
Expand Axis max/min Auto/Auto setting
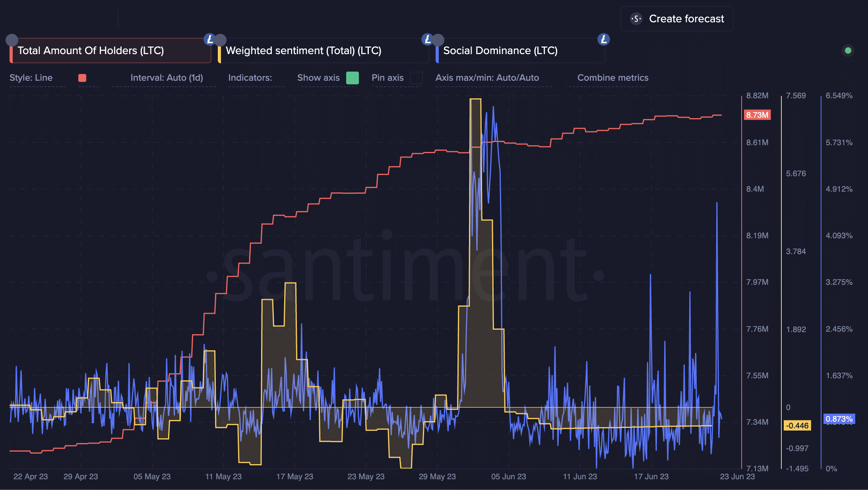(487, 78)
